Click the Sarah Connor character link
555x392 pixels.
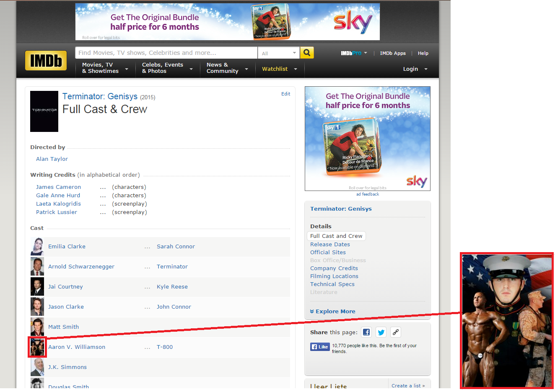[176, 246]
